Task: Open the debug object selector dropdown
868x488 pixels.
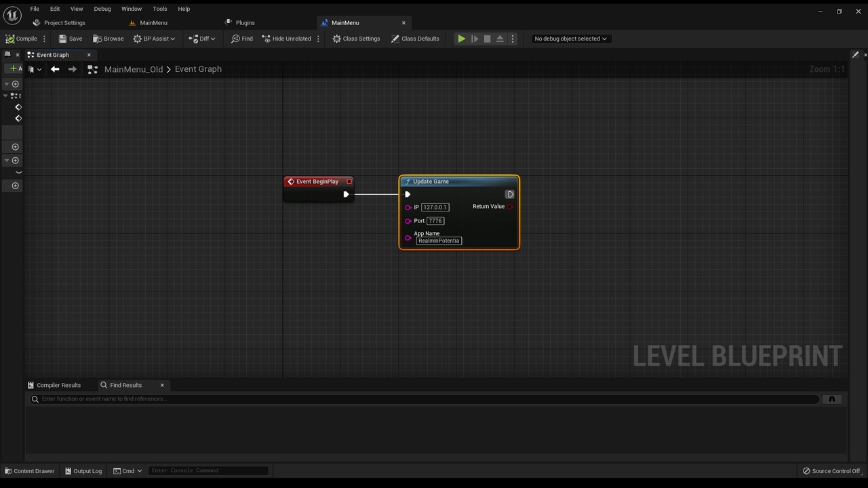Action: (x=570, y=39)
